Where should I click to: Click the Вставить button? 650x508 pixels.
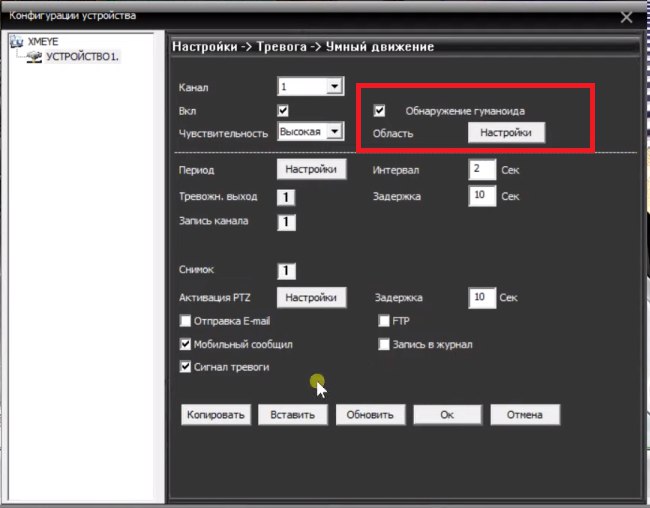[293, 415]
